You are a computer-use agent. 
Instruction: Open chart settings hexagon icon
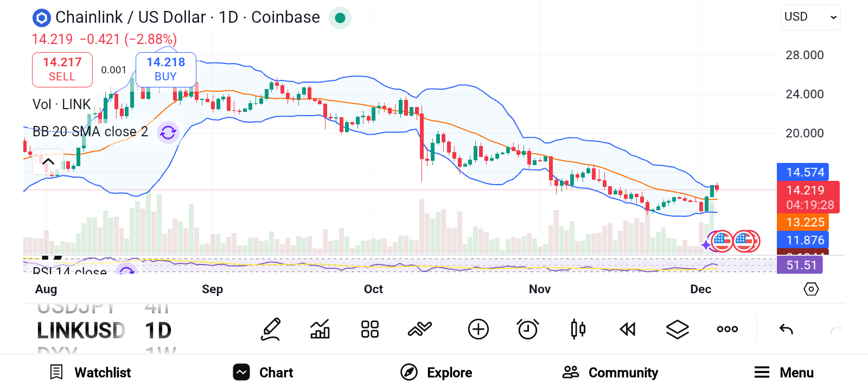pyautogui.click(x=810, y=289)
